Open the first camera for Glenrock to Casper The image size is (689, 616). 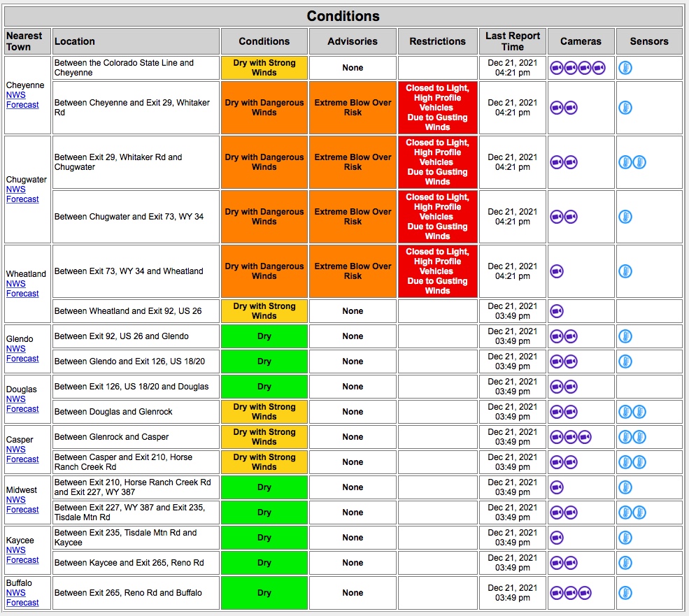(557, 437)
